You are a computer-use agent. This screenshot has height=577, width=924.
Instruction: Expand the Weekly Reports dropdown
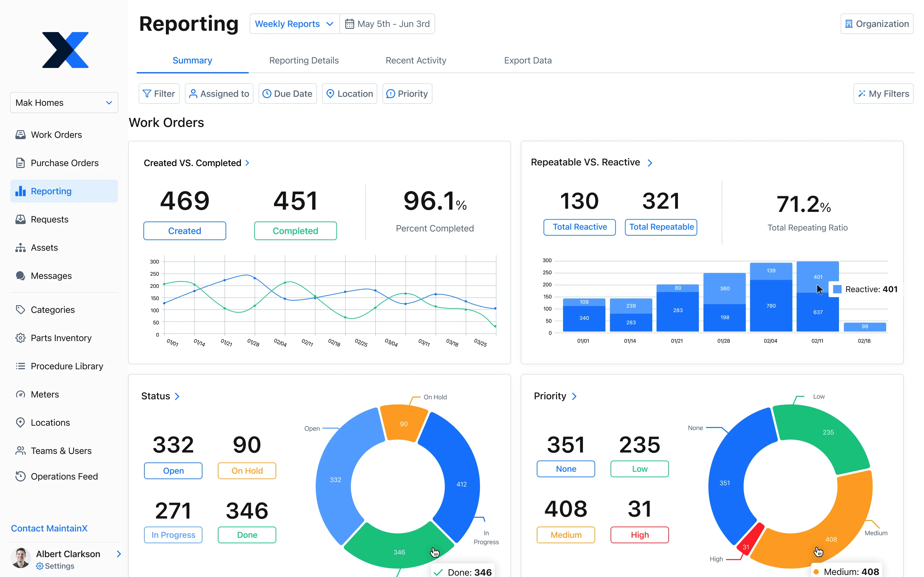[x=295, y=24]
